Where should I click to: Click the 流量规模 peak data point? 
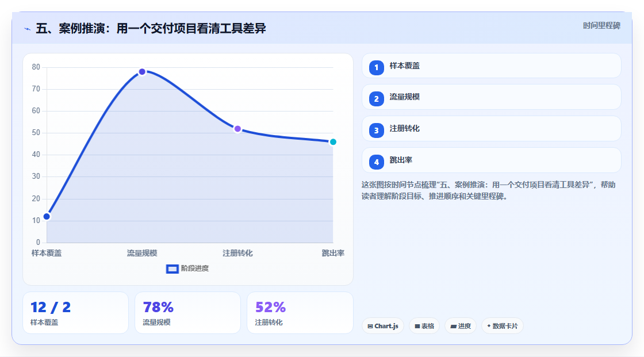click(142, 72)
